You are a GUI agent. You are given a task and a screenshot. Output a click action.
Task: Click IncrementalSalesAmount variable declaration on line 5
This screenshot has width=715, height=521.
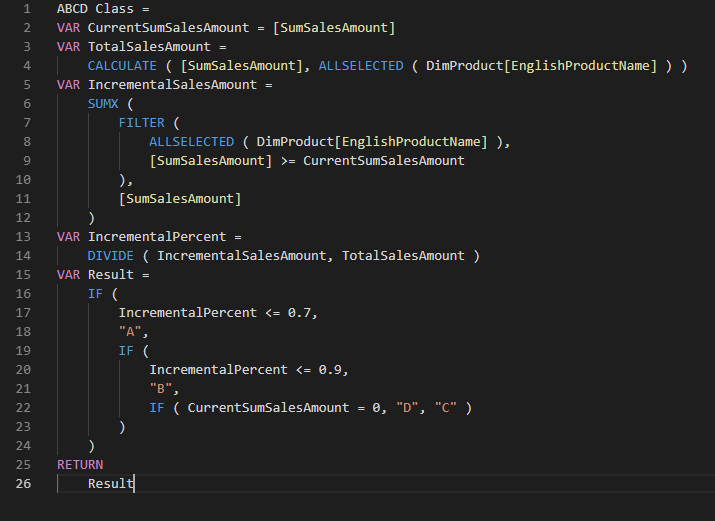(171, 84)
